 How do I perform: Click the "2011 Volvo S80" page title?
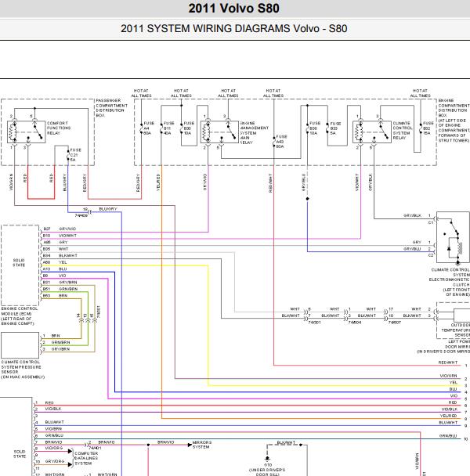(x=233, y=8)
